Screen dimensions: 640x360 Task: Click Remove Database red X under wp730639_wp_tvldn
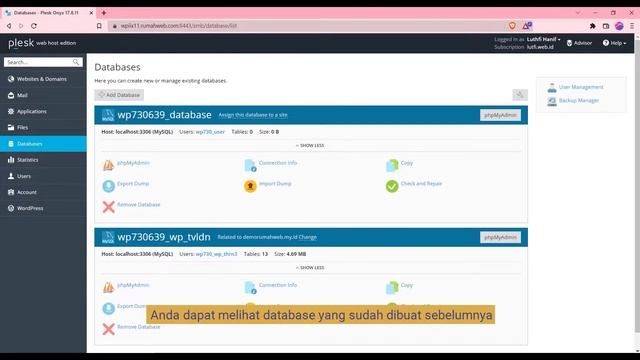tap(108, 329)
